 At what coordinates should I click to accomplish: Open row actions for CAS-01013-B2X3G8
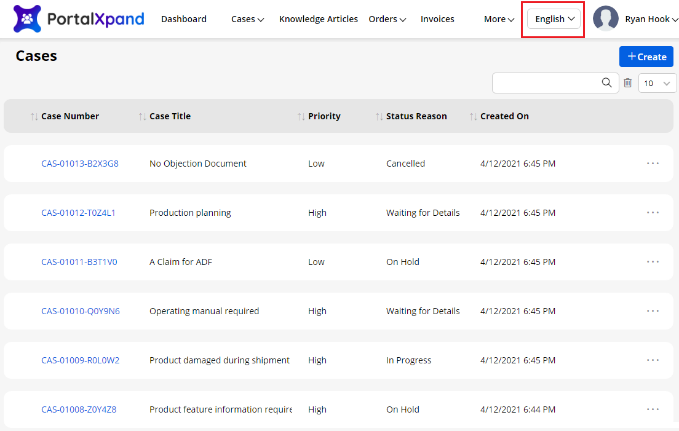[653, 163]
